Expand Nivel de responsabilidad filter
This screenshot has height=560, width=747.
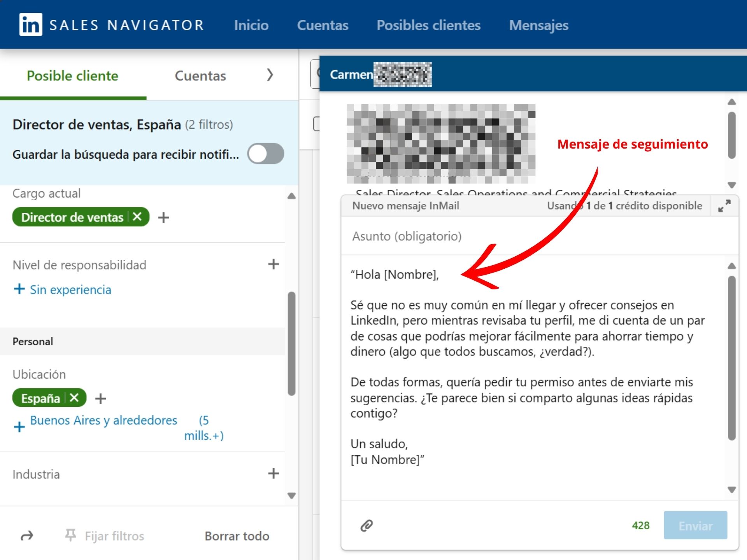tap(274, 264)
